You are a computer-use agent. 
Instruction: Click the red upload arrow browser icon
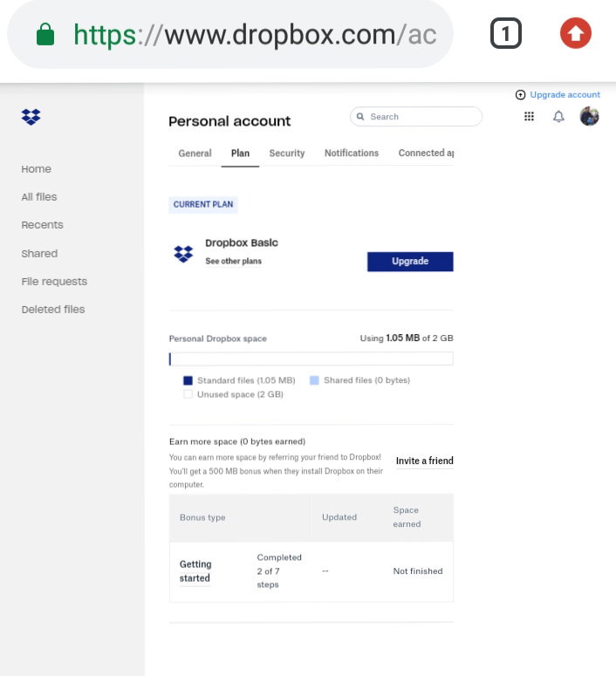tap(576, 33)
